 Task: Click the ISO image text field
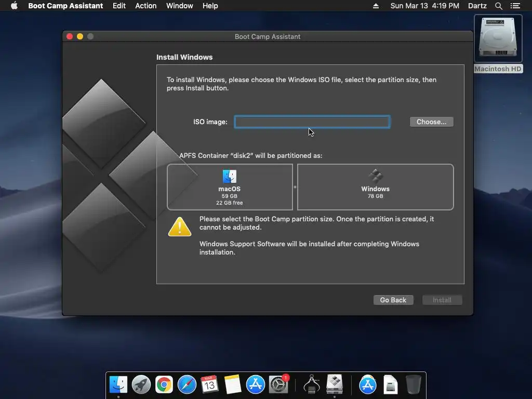[x=312, y=122]
